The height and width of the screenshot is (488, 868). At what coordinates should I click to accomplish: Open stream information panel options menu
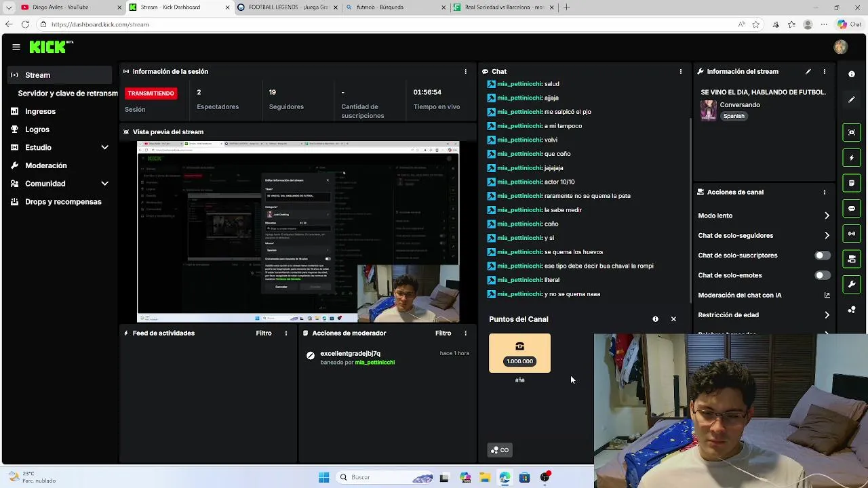[825, 71]
